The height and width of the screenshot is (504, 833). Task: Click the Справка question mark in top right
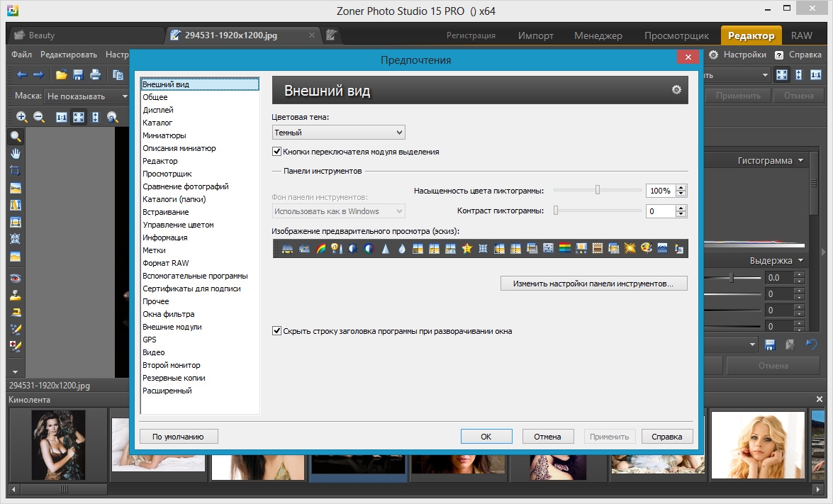[779, 55]
